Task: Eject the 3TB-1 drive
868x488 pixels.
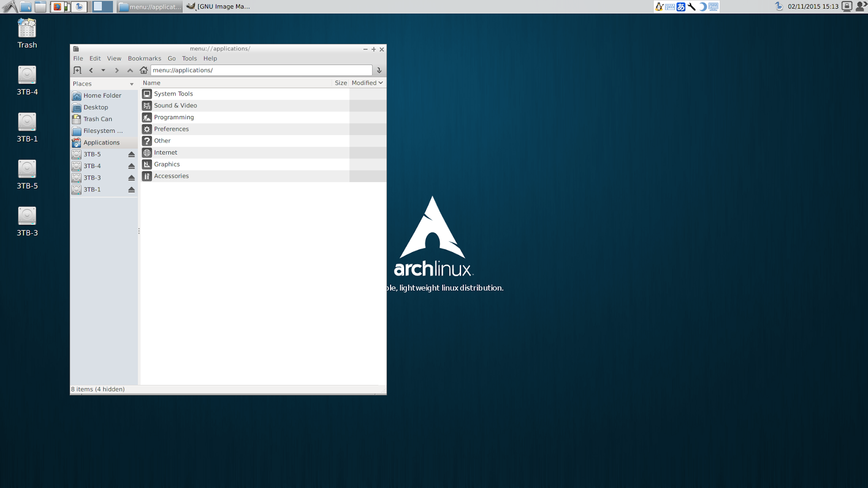Action: coord(131,190)
